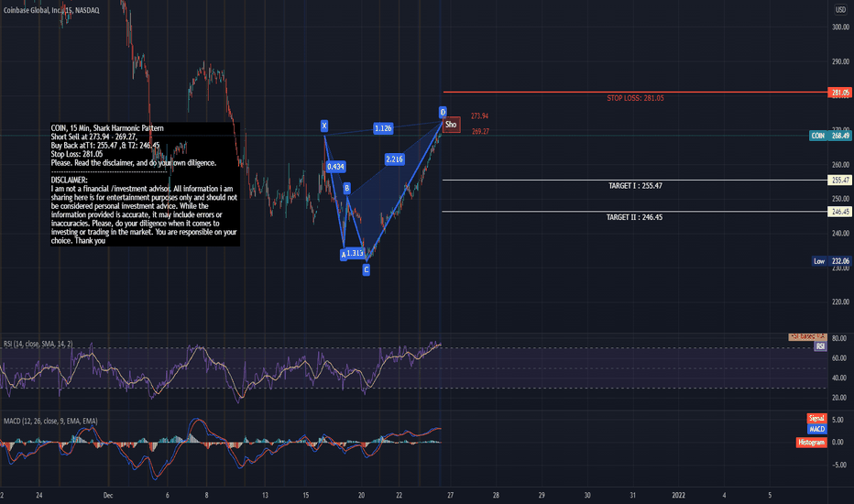Screen dimensions: 854x504
Task: Click the 31 date on time axis
Action: (x=632, y=495)
